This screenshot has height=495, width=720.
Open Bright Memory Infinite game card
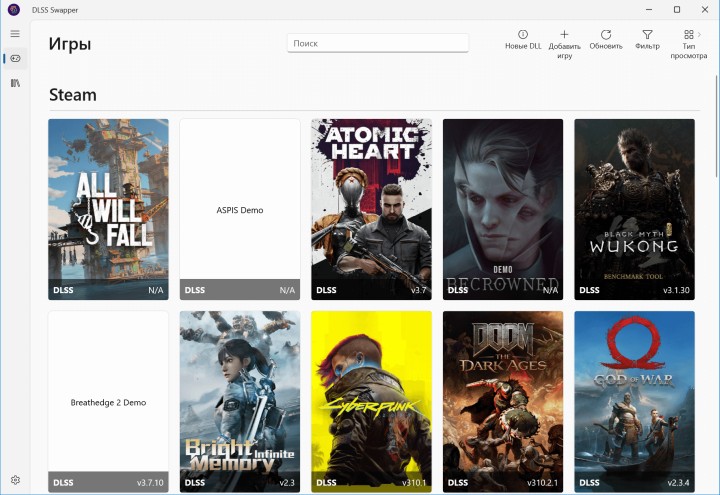pyautogui.click(x=240, y=402)
